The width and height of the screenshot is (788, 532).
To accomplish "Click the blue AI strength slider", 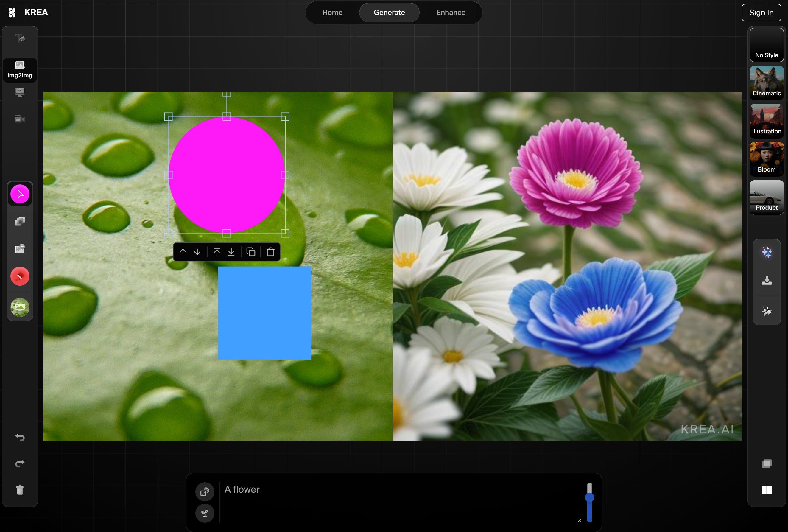I will (x=589, y=497).
